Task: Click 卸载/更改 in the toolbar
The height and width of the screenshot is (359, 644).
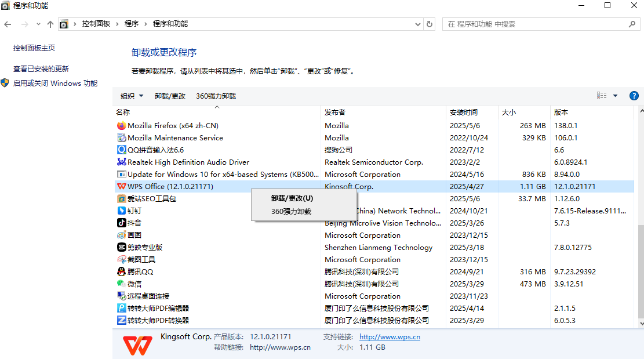Action: pos(170,96)
